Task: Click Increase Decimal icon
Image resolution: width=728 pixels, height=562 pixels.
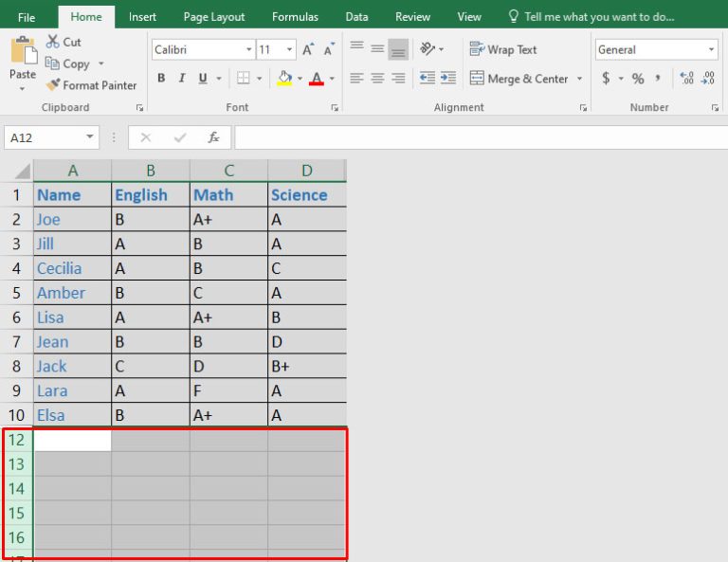Action: click(x=686, y=78)
